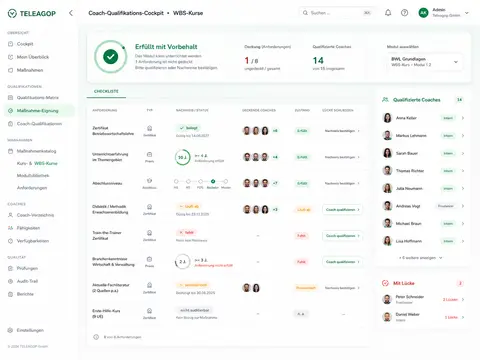Click the Audit-Trail sidebar icon

pos(10,281)
